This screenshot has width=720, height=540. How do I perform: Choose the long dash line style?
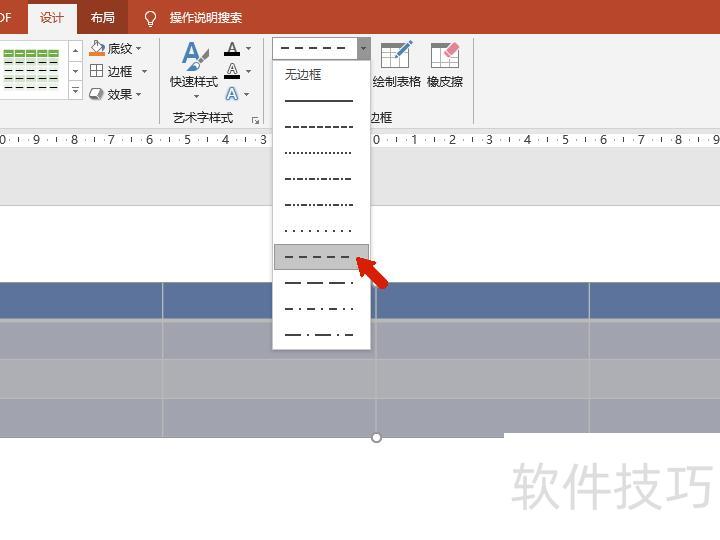coord(321,283)
